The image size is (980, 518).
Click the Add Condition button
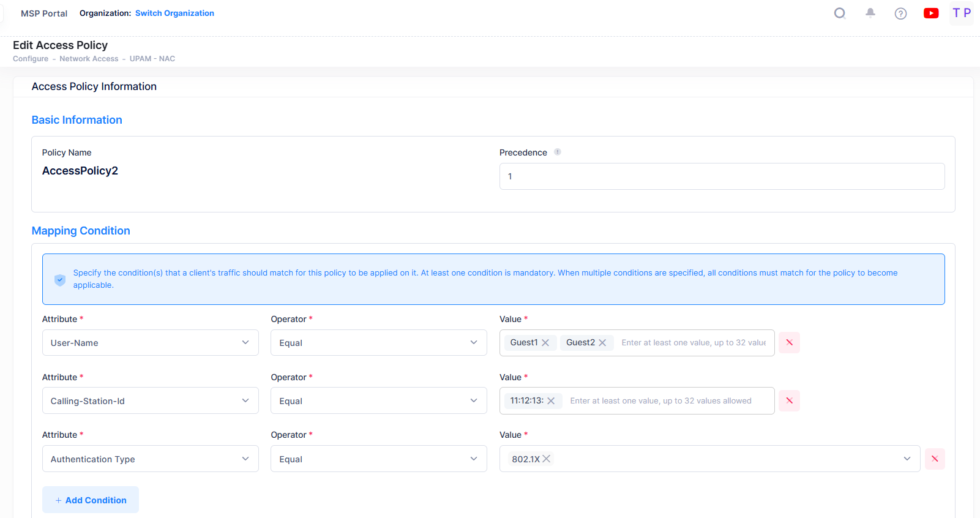point(91,500)
